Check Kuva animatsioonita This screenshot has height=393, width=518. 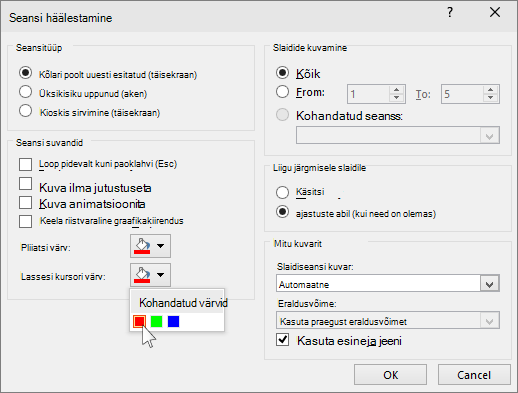tap(26, 203)
